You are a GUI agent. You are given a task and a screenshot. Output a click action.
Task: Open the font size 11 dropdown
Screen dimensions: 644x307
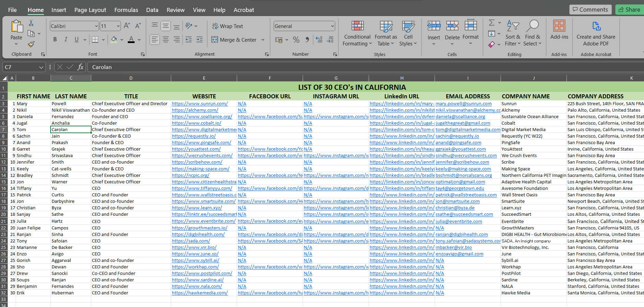118,26
